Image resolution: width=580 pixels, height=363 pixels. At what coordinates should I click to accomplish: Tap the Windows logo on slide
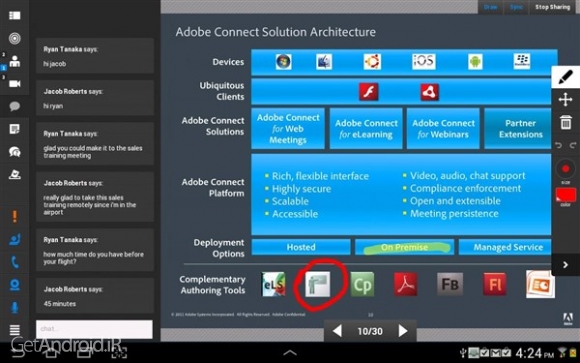[x=283, y=62]
